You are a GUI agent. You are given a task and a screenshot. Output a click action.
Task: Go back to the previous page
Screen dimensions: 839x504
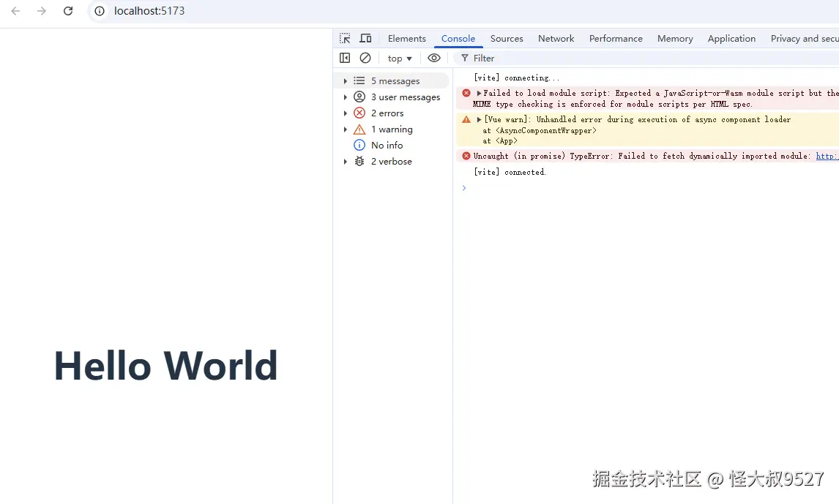(x=15, y=11)
